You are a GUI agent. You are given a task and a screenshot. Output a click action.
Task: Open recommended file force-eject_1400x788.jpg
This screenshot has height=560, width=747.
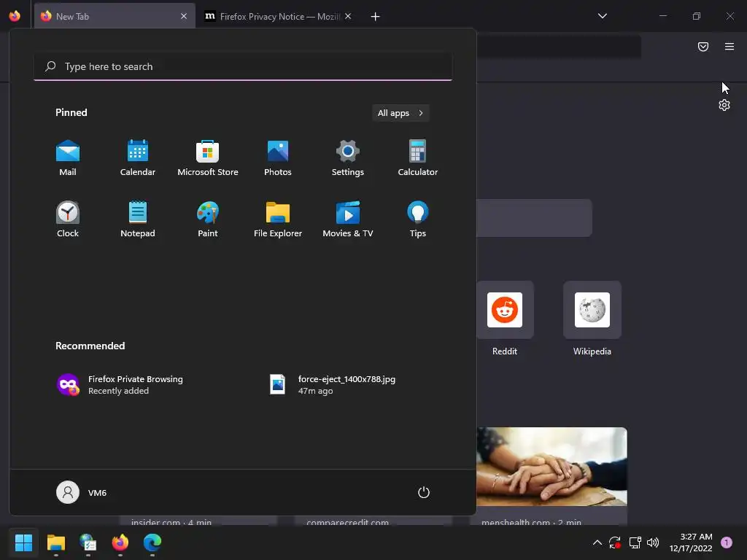(x=333, y=385)
